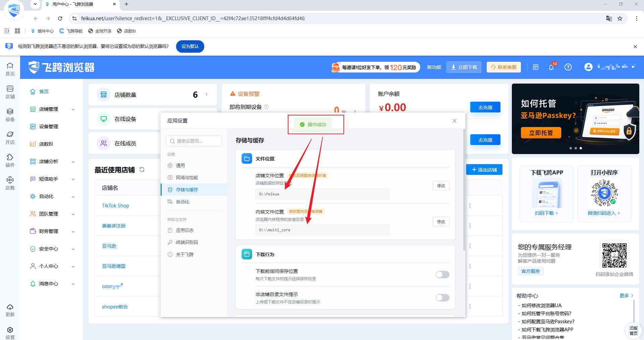Screen dimensions: 644x340
Task: Select 存储与缓存 settings section
Action: tap(194, 190)
